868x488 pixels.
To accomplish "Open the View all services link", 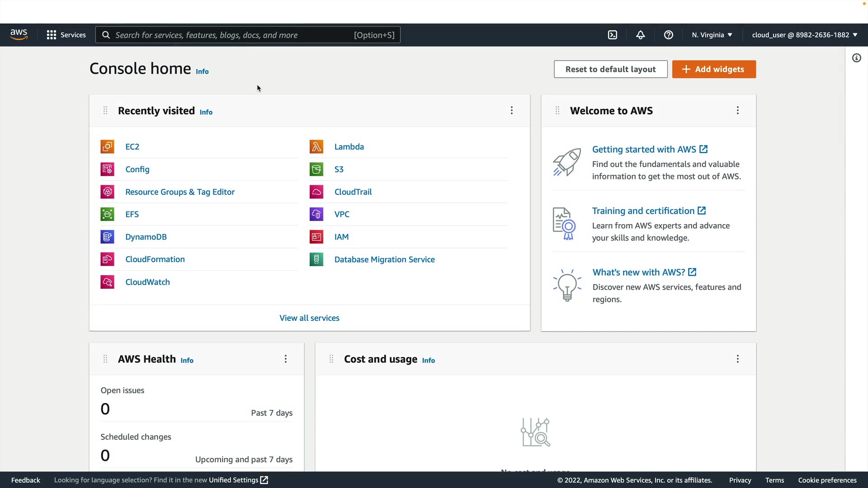I will click(x=309, y=318).
